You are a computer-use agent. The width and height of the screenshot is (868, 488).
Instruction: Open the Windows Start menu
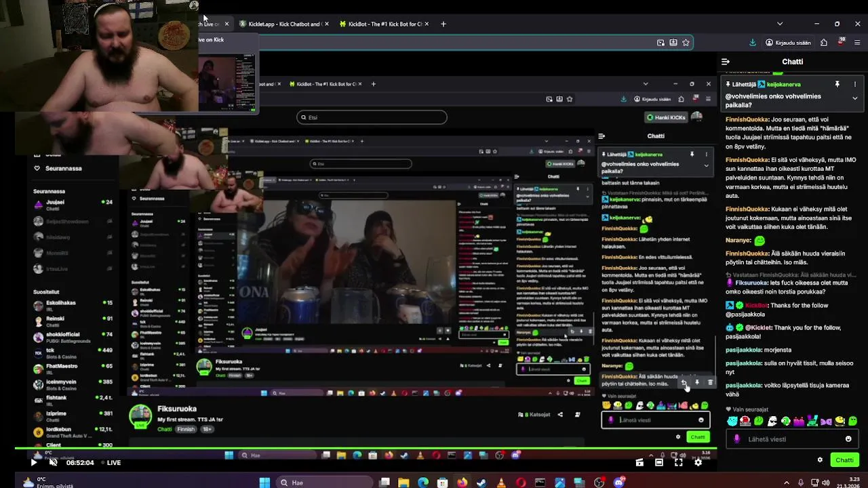(264, 483)
